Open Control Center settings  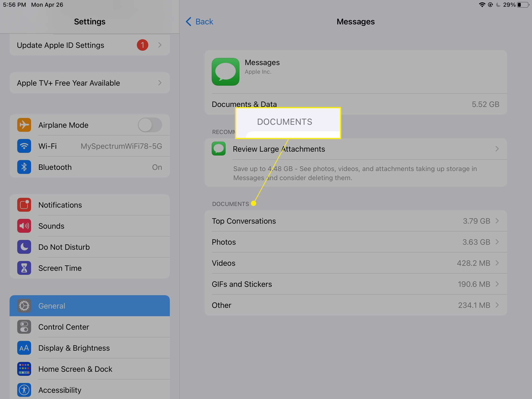90,327
